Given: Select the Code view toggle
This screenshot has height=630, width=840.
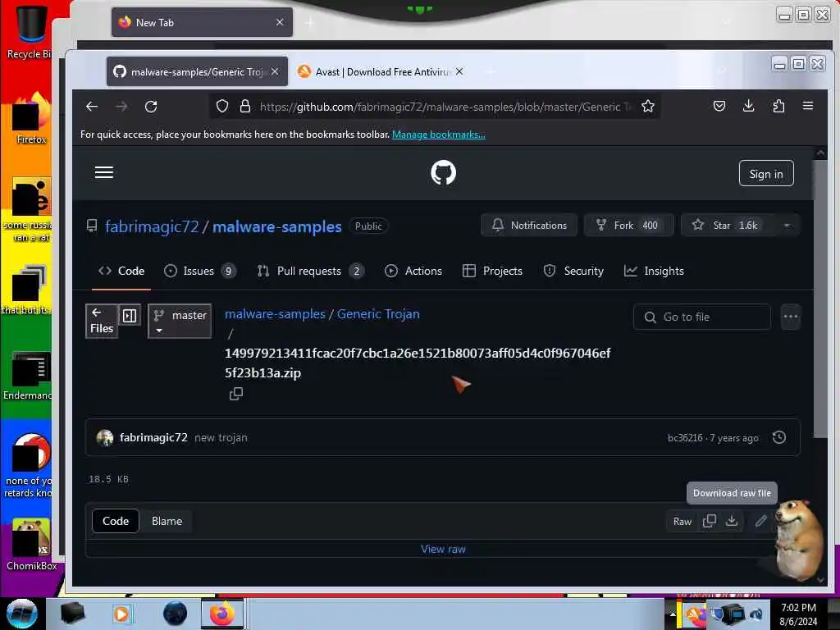Looking at the screenshot, I should point(116,521).
